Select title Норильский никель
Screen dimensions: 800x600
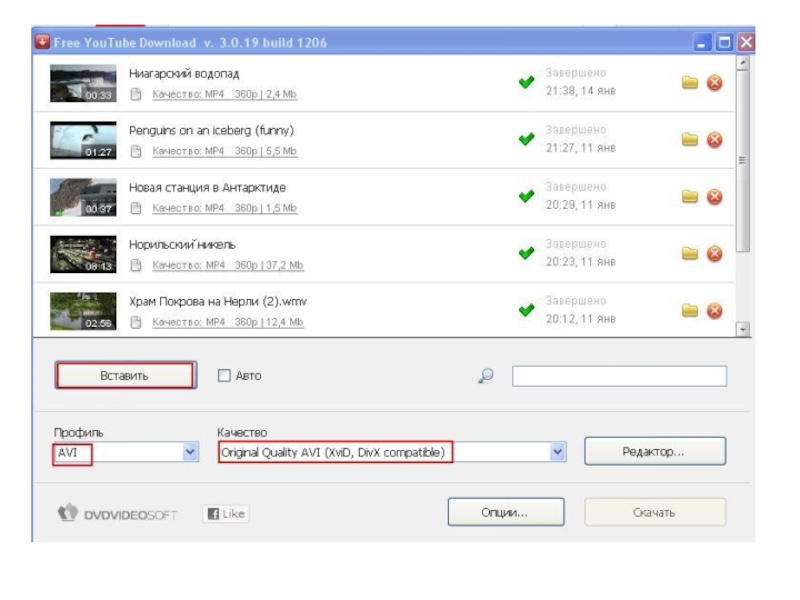coord(182,244)
